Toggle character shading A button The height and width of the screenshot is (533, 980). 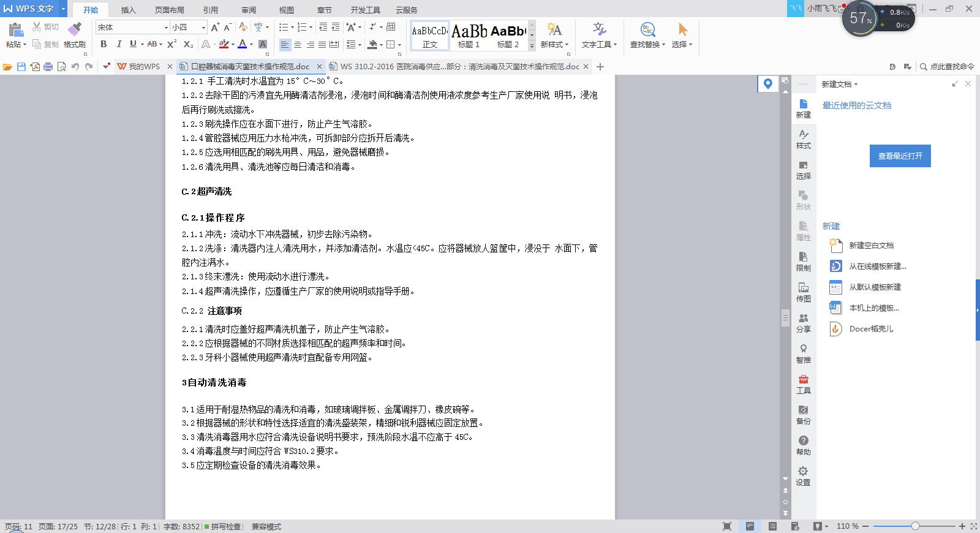[263, 44]
